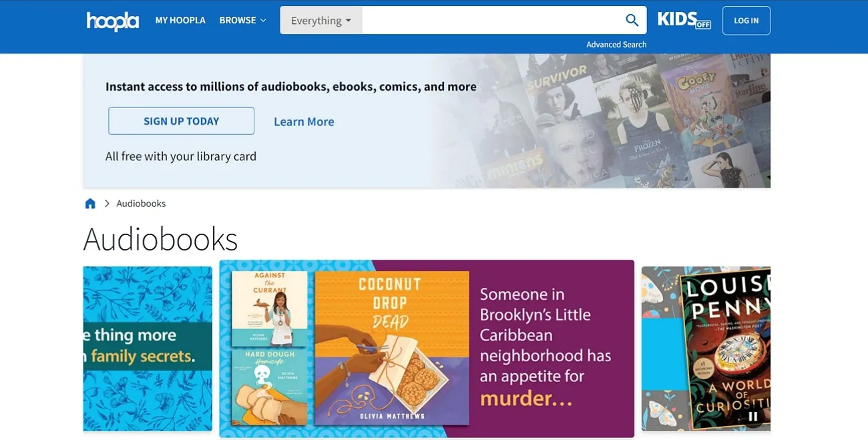Click the LOG IN button
Viewport: 868px width, 440px height.
click(746, 21)
